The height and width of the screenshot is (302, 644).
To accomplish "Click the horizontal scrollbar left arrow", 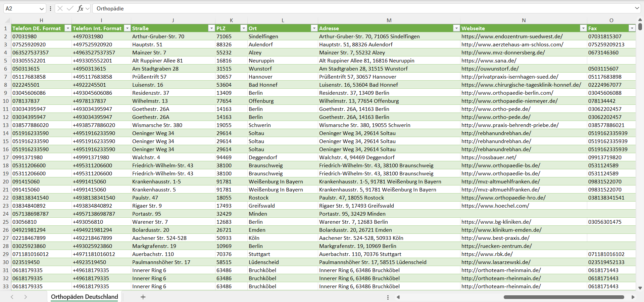I will coord(398,297).
